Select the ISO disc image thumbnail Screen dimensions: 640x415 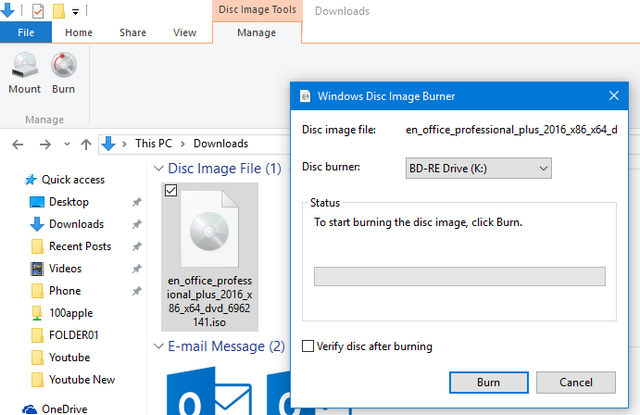209,229
